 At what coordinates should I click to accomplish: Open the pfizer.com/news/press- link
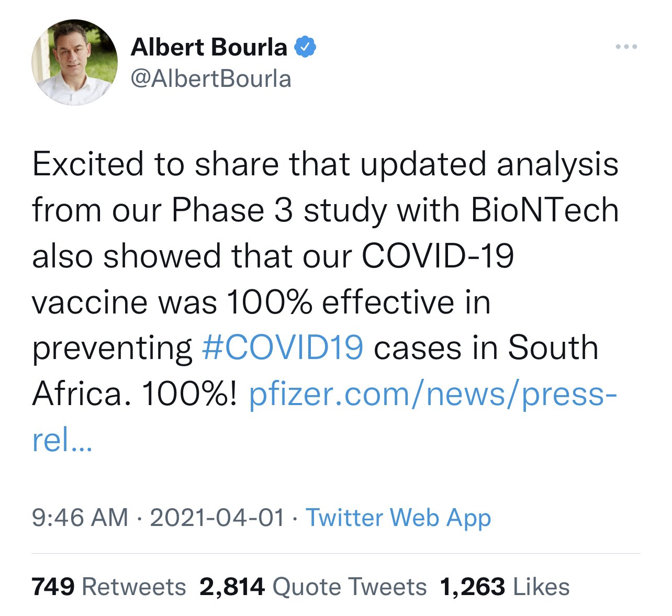433,394
